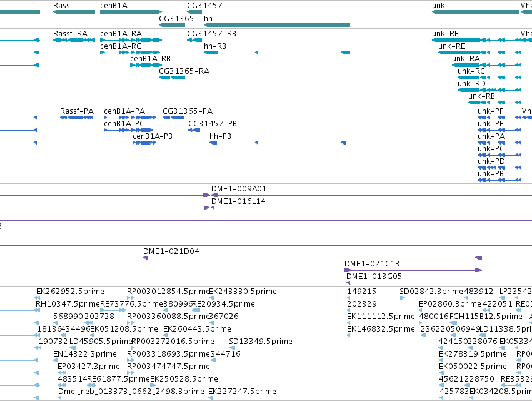Click protein unk-PF
Screen dimensions: 532x401
(x=499, y=118)
